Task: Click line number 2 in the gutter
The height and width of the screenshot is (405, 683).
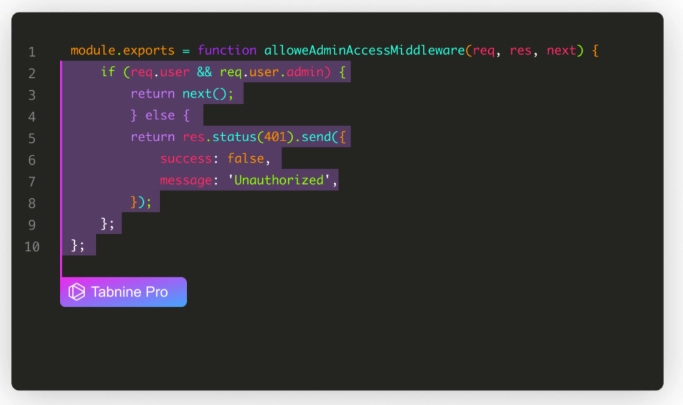Action: click(32, 73)
